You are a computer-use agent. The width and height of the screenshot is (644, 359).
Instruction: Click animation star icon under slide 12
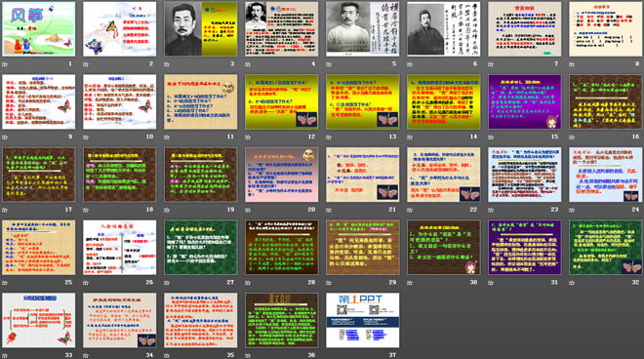[x=248, y=137]
